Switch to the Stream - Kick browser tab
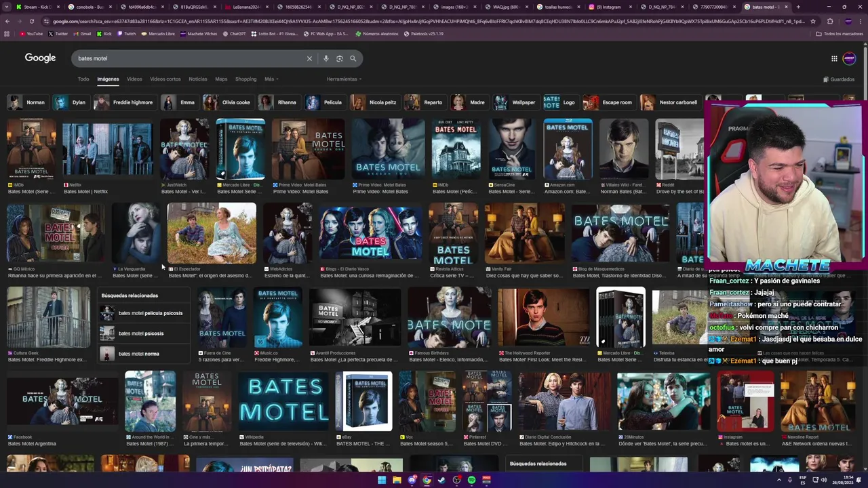 (37, 7)
